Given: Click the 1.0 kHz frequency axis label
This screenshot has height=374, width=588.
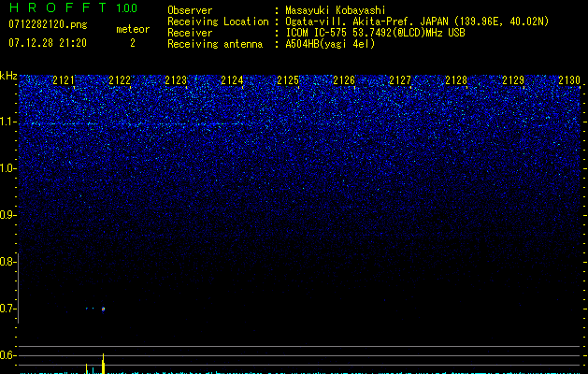Looking at the screenshot, I should [7, 168].
